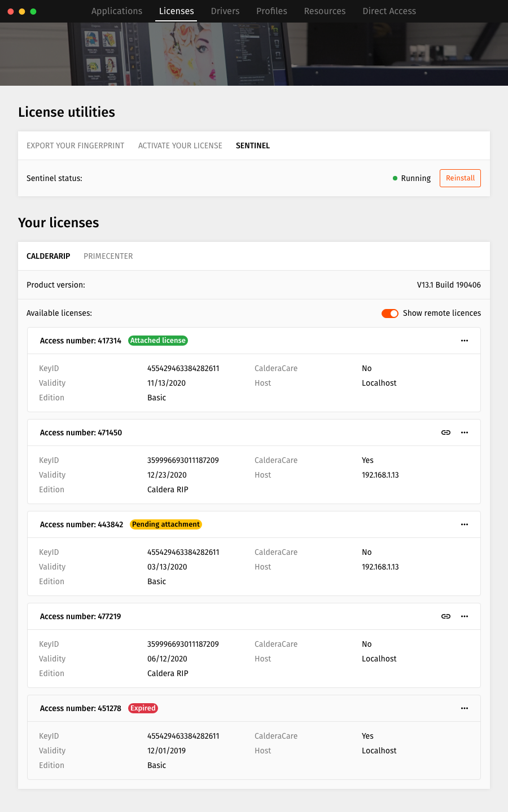Click Basic edition in license 451278
Image resolution: width=508 pixels, height=812 pixels.
157,765
